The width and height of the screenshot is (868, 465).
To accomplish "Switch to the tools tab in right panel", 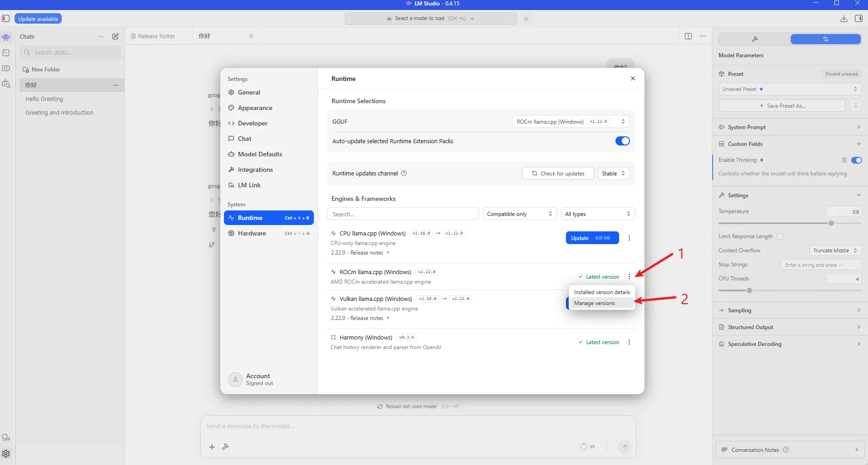I will 755,39.
